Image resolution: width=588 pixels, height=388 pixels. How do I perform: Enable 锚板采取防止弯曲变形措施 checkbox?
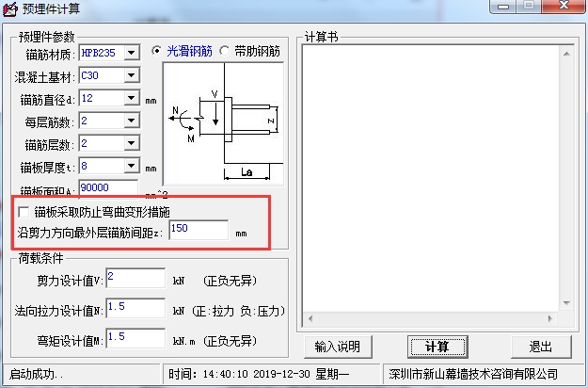coord(24,212)
